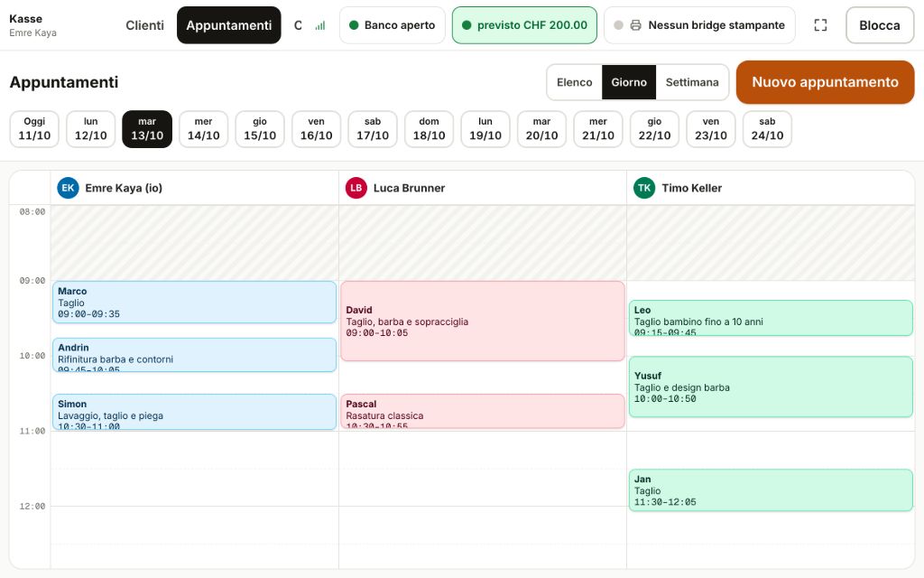
Task: Click Luca Brunner's LB avatar
Action: [x=356, y=188]
